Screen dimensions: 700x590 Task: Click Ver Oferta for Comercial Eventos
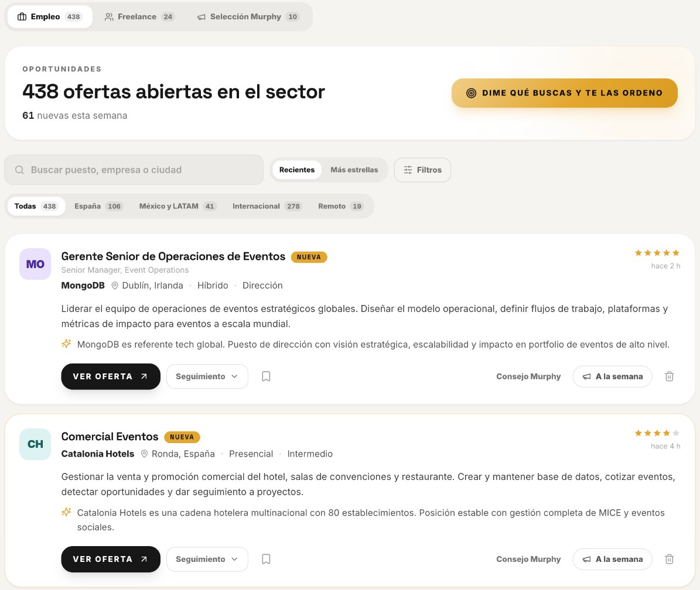point(111,559)
